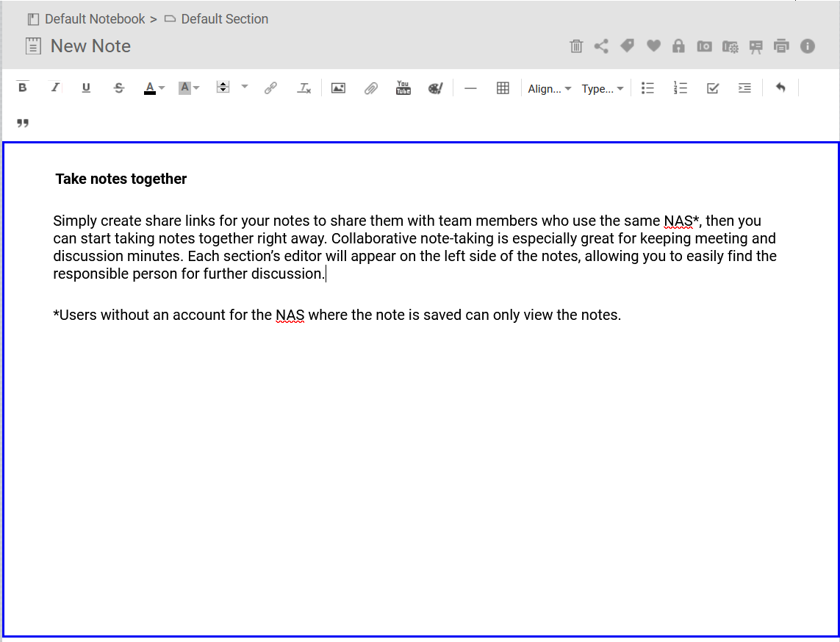Screen dimensions: 840x642
Task: Start presentation mode with the easel icon
Action: (755, 47)
